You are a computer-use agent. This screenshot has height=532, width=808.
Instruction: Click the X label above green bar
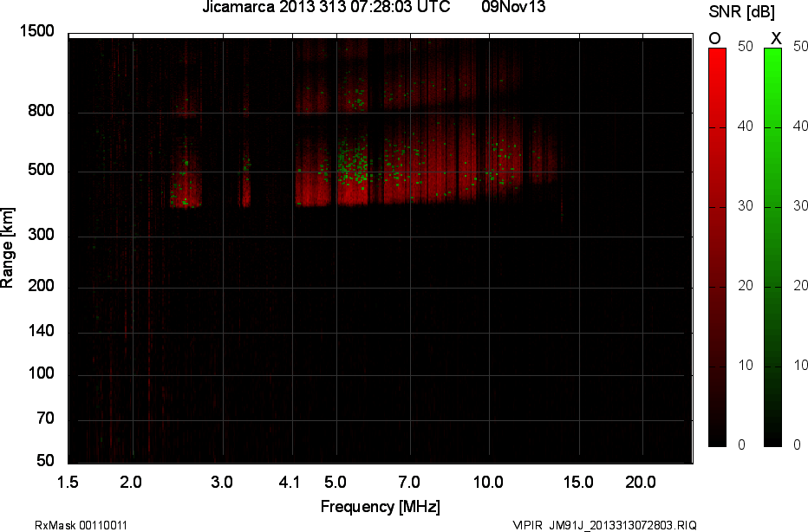[776, 38]
